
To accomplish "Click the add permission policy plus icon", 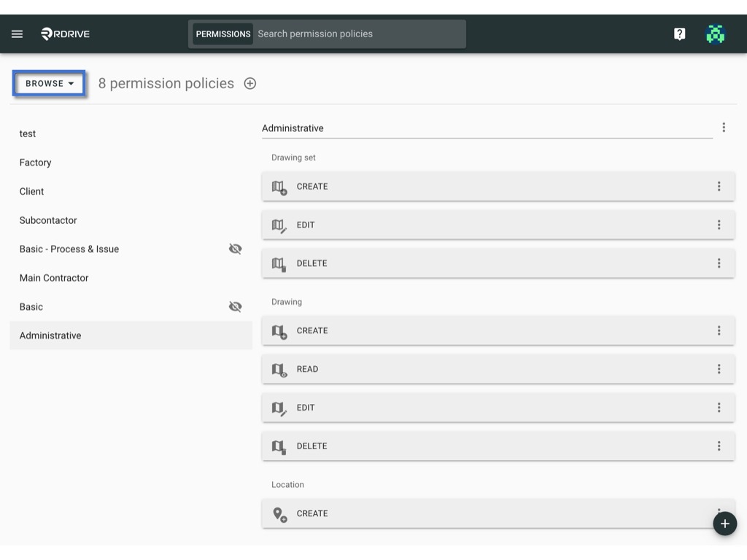I will (x=250, y=83).
